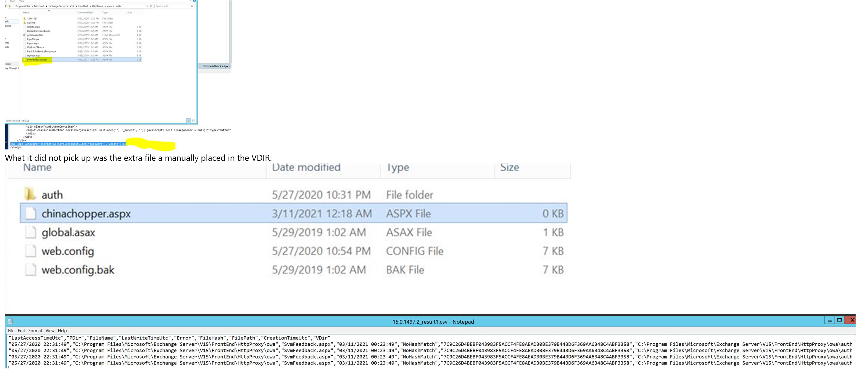Click the getidtoken.htm document icon
Screen dimensions: 868x379
click(24, 35)
